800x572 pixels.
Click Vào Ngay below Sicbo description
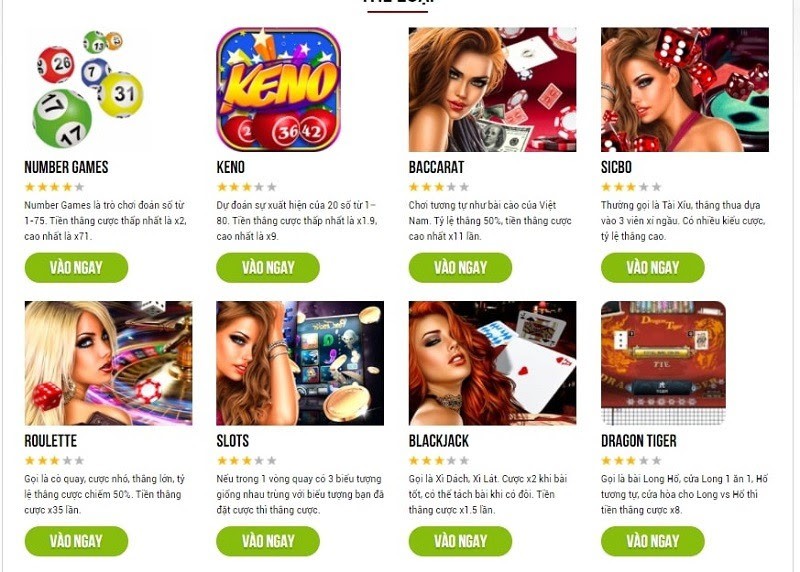(x=653, y=267)
